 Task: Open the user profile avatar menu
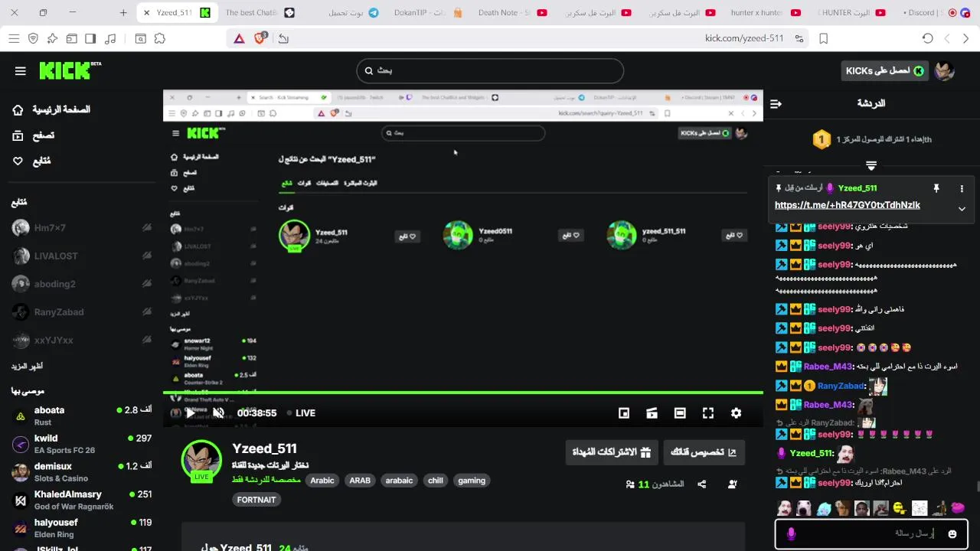click(944, 71)
